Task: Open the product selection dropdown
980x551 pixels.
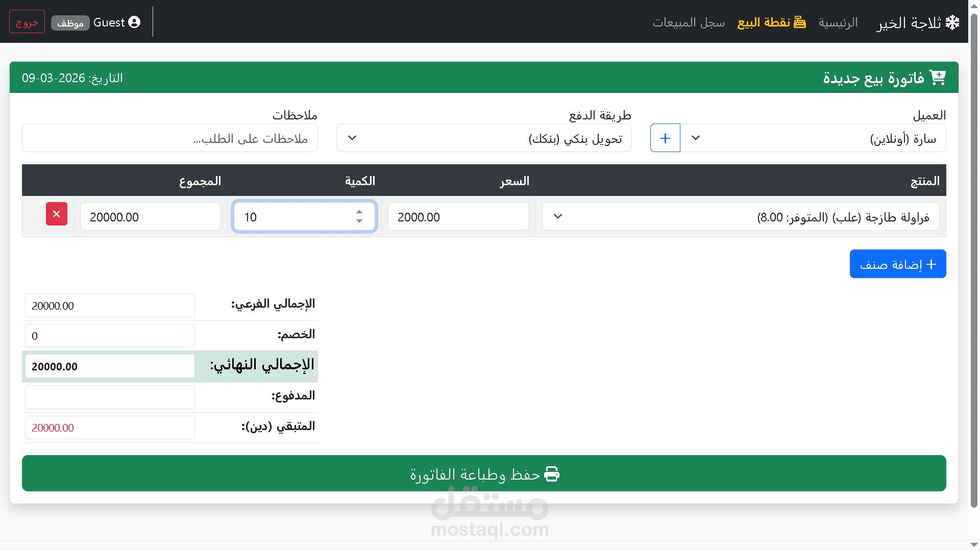Action: (x=740, y=217)
